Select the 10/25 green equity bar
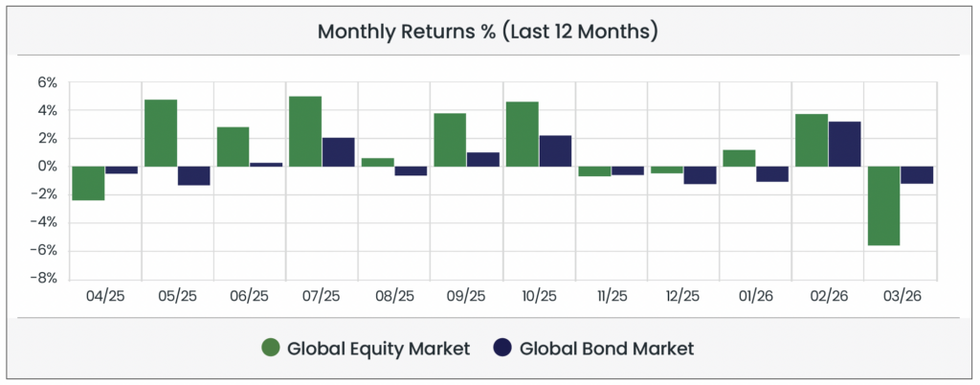 pyautogui.click(x=522, y=134)
